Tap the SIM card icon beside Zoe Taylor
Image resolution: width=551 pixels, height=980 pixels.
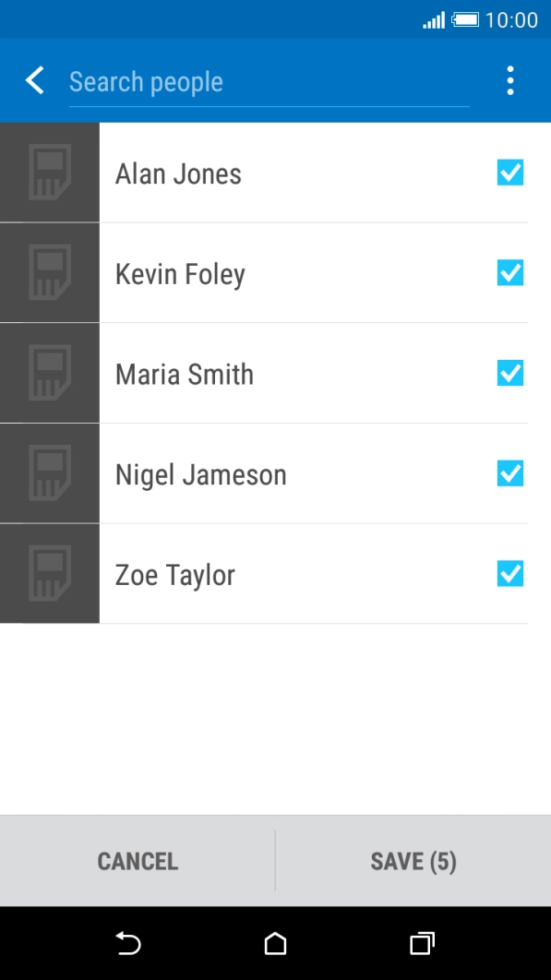click(50, 574)
